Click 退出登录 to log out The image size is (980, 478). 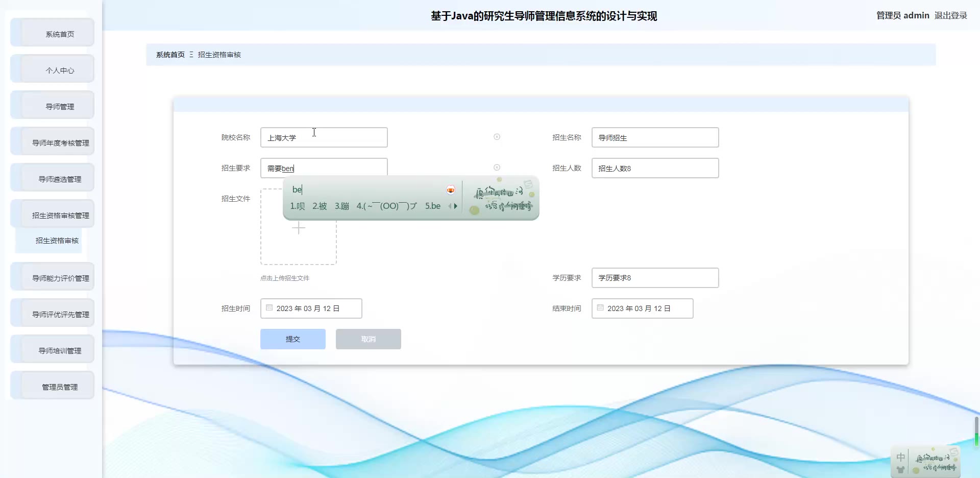(x=951, y=15)
